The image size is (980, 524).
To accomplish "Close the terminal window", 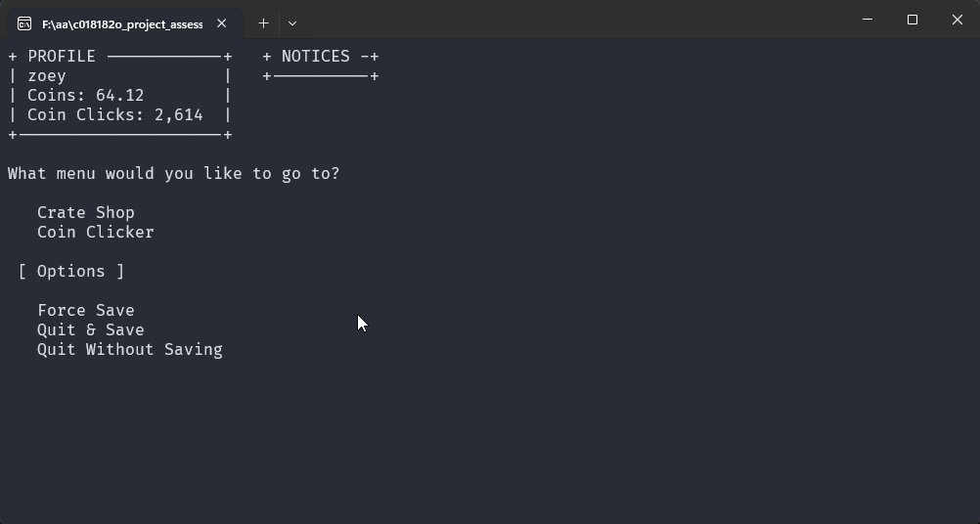I will pyautogui.click(x=958, y=20).
